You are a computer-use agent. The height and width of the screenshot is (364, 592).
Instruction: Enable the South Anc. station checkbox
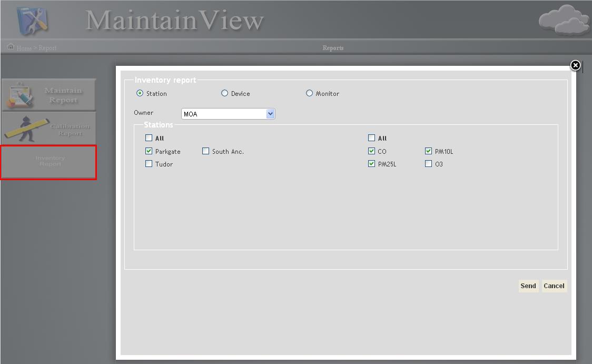[x=205, y=151]
